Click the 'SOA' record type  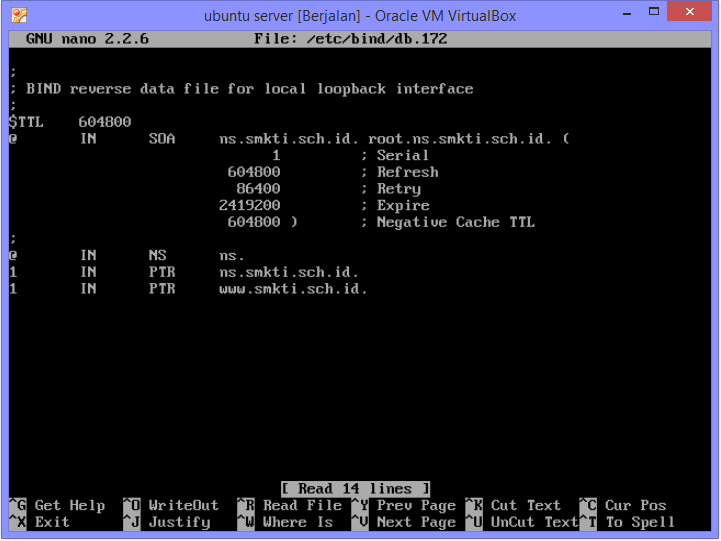point(162,139)
